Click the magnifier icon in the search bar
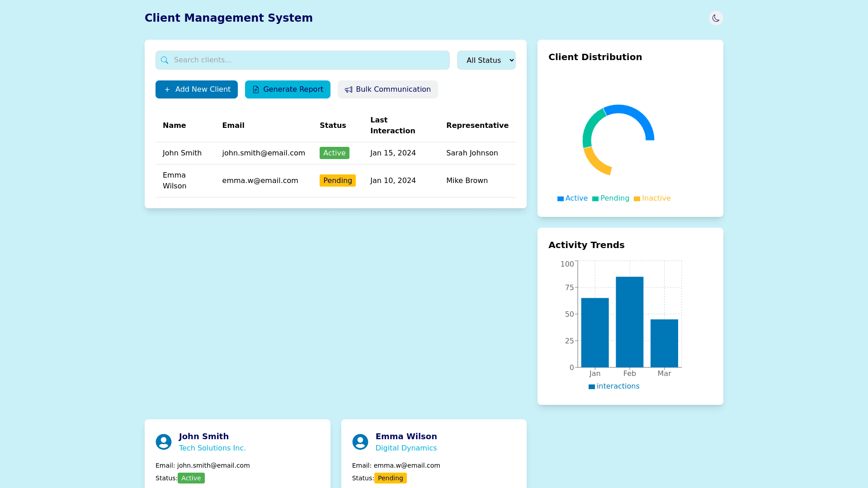Screen dimensions: 868x488 click(x=165, y=60)
